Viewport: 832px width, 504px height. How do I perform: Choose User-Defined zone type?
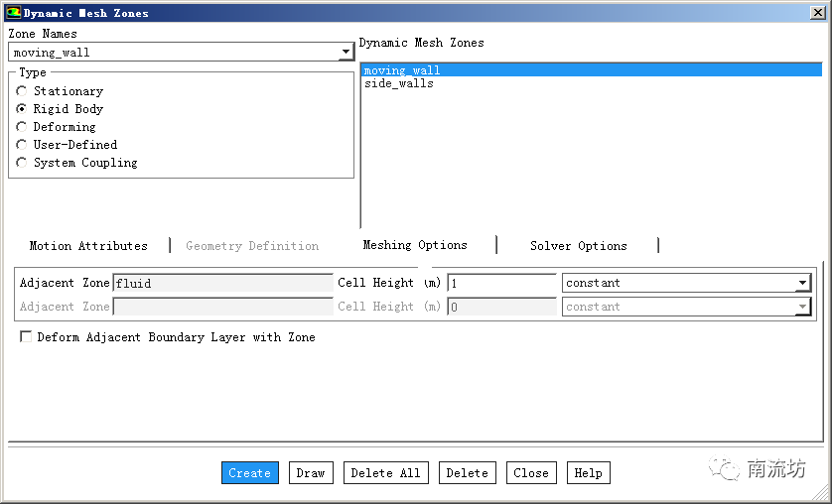(21, 144)
